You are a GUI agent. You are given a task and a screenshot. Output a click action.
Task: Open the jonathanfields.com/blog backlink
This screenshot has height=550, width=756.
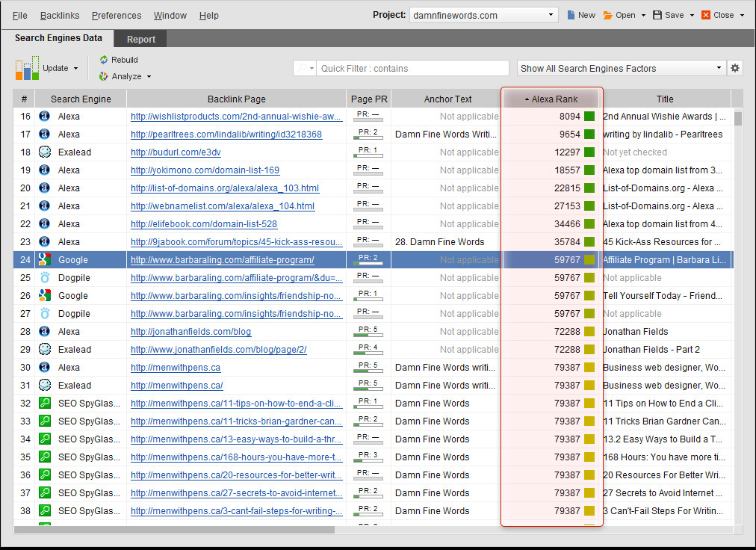point(191,332)
